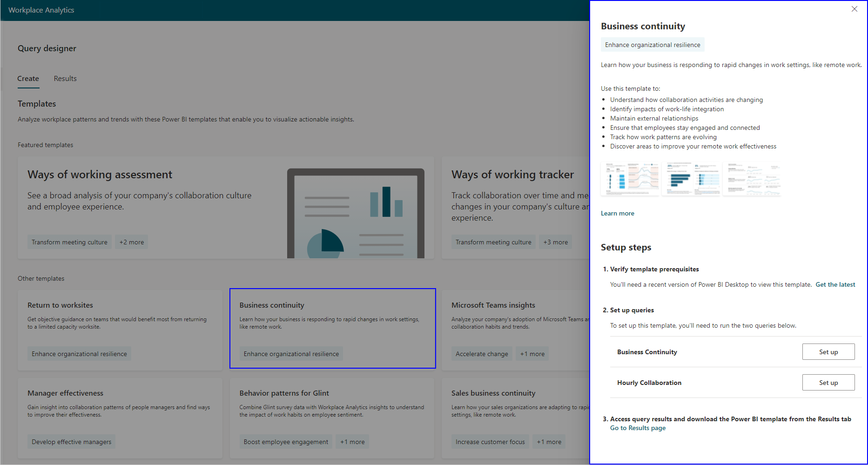Click the Hourly Collaboration query name

(x=649, y=383)
